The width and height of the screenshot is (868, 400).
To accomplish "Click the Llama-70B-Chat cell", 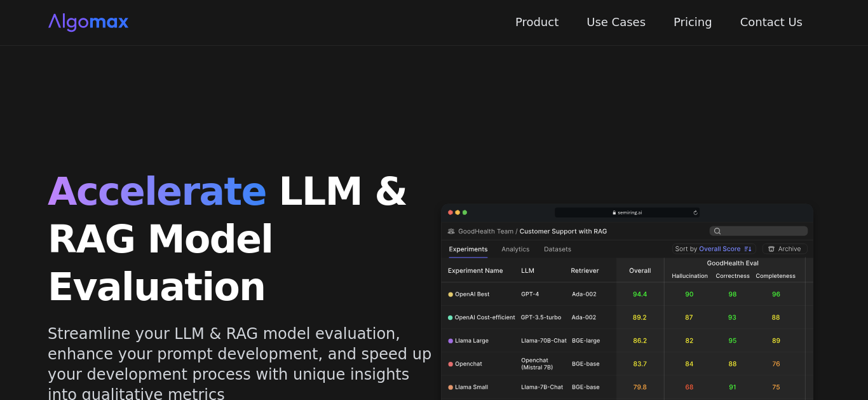I will (544, 341).
